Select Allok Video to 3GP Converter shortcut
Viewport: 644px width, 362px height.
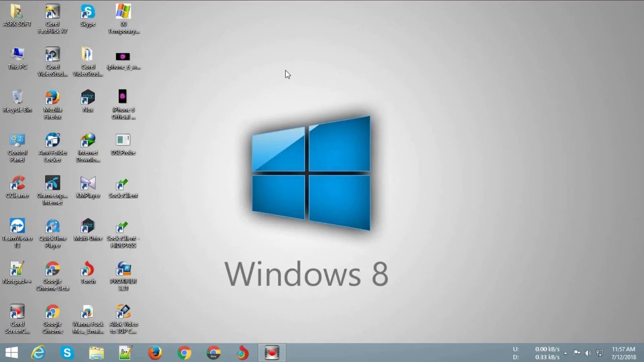(x=123, y=319)
